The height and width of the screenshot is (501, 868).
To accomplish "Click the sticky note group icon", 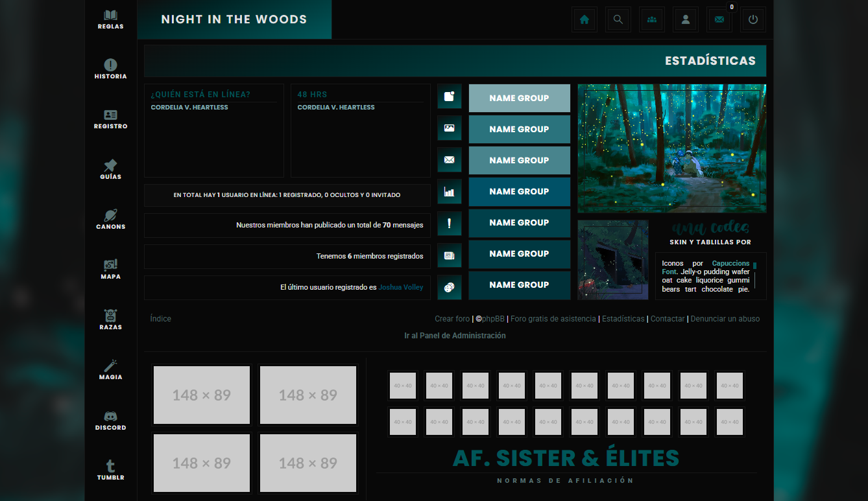I will tap(450, 97).
